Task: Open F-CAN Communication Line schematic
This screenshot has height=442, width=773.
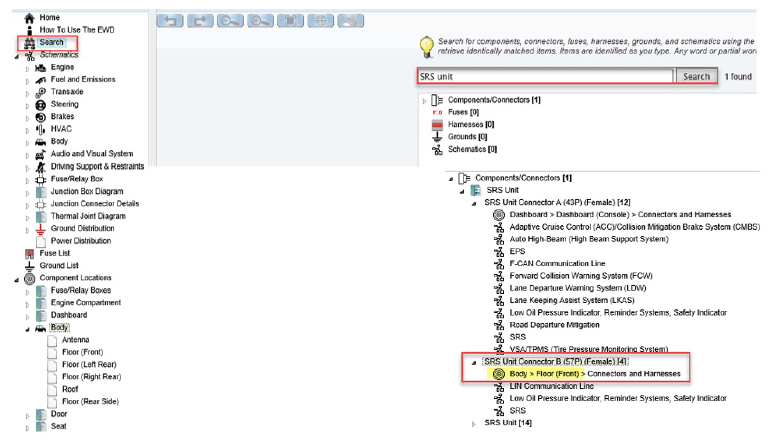Action: click(x=557, y=264)
